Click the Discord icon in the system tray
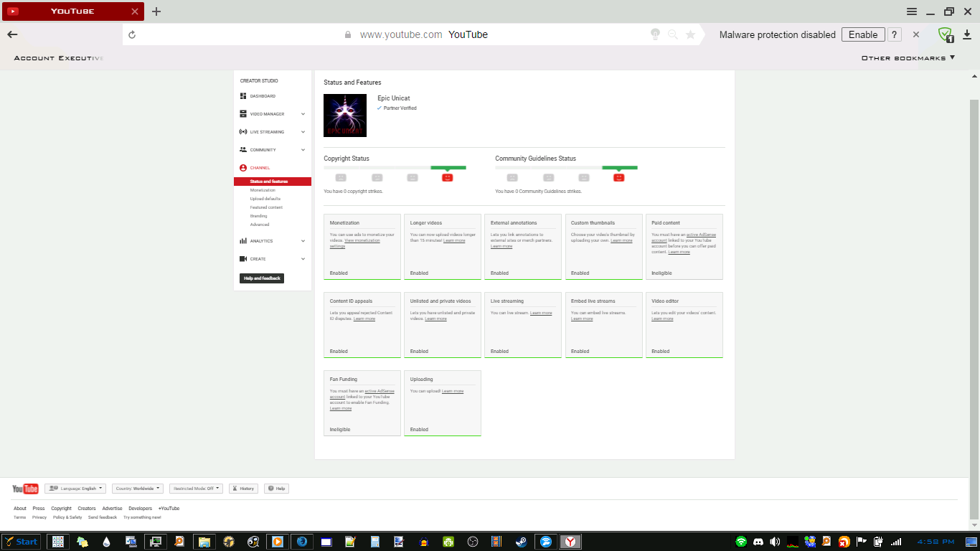 point(758,542)
